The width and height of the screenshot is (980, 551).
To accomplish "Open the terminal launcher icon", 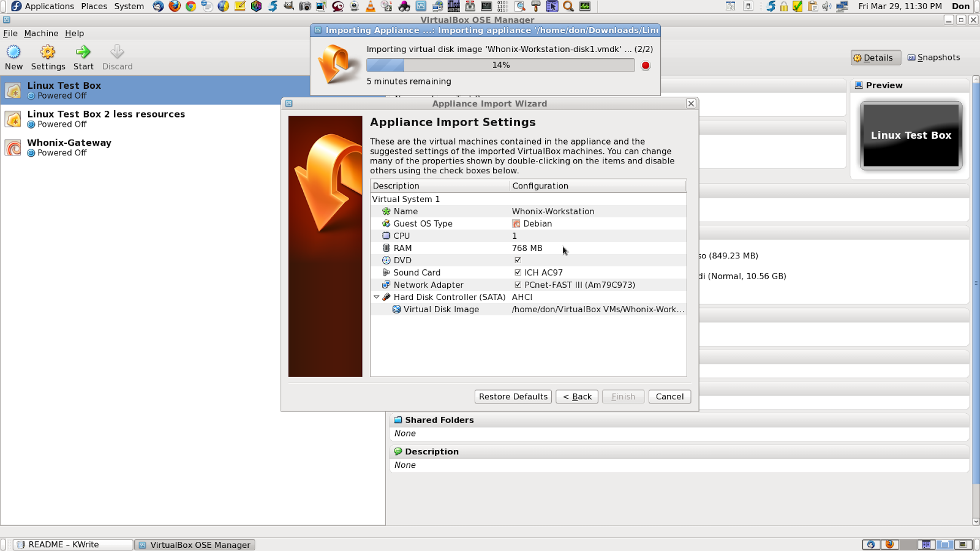I will click(486, 6).
